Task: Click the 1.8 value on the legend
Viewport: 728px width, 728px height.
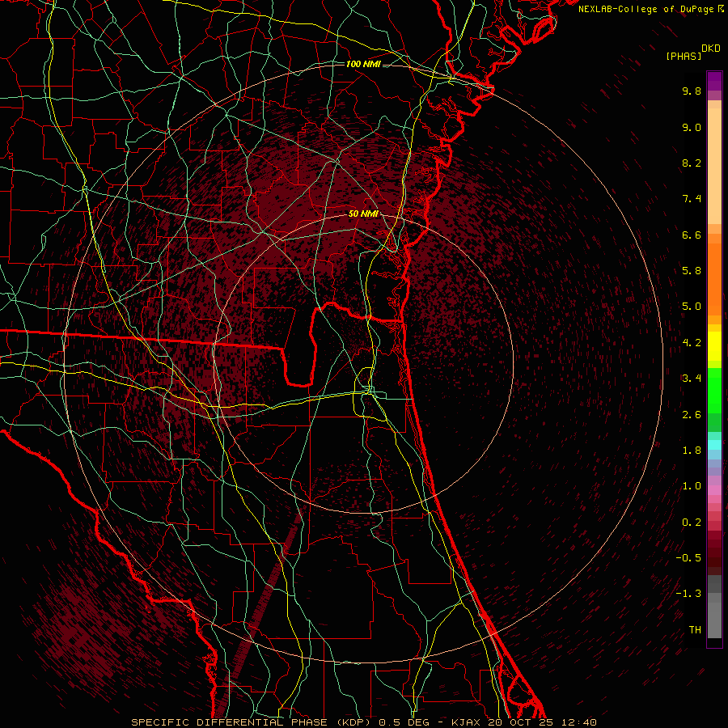Action: [x=692, y=451]
